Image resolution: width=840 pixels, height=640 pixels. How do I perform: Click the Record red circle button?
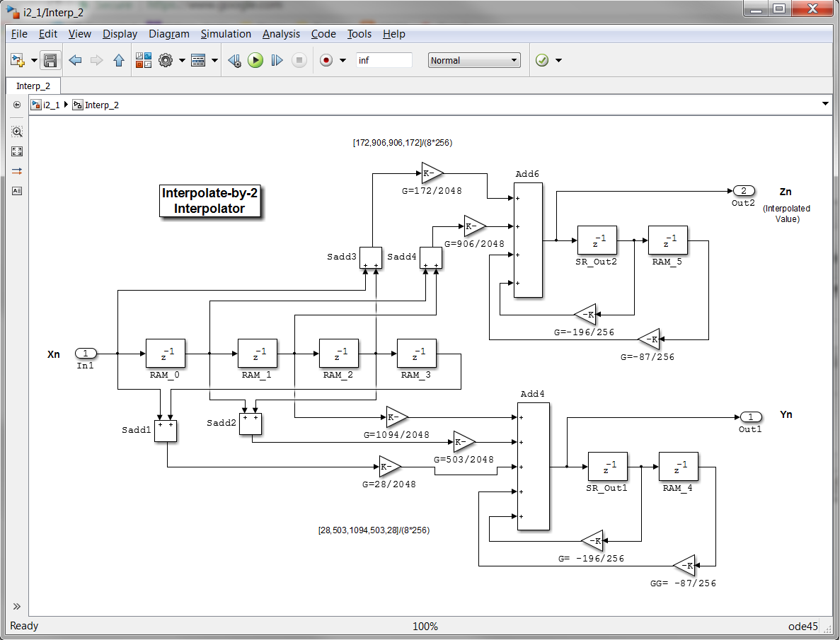[x=326, y=61]
